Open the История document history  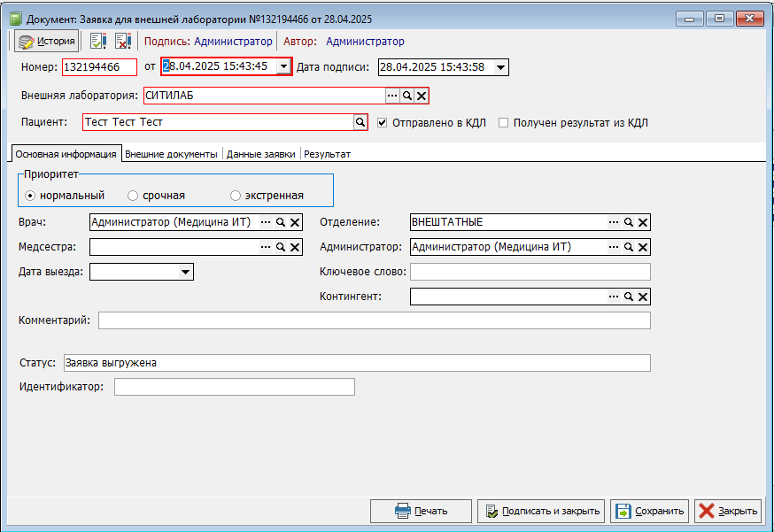(47, 41)
